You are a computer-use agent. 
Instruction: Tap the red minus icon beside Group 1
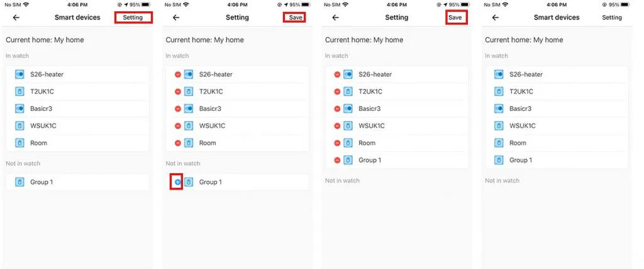(x=337, y=160)
